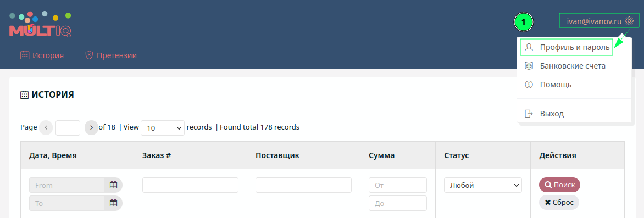This screenshot has width=644, height=218.
Task: Click the settings gear icon beside ivan@ivanov.ru
Action: click(629, 21)
